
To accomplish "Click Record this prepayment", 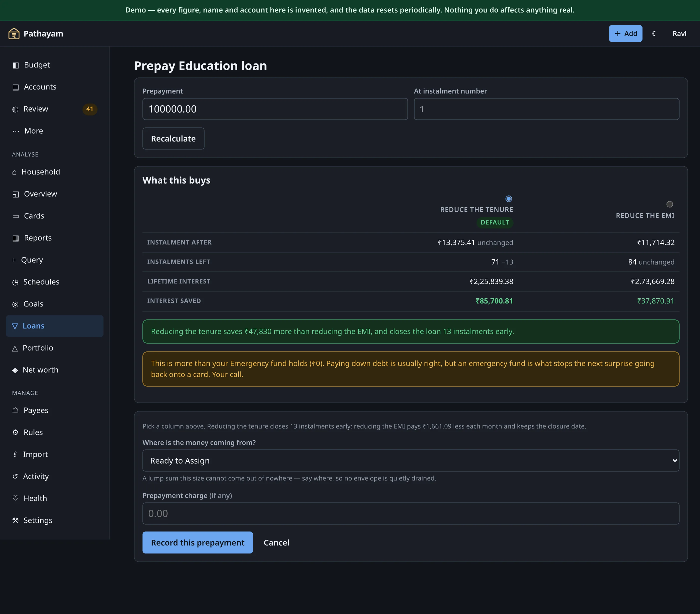I will click(197, 543).
